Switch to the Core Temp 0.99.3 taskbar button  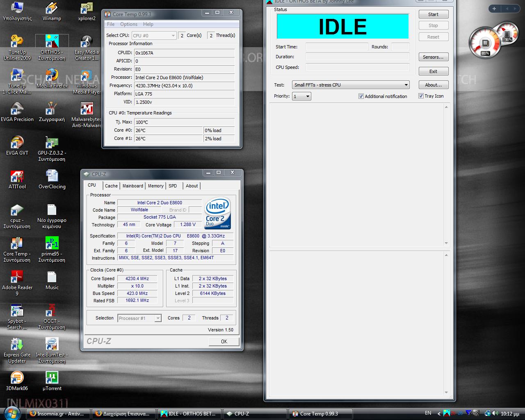pos(320,413)
